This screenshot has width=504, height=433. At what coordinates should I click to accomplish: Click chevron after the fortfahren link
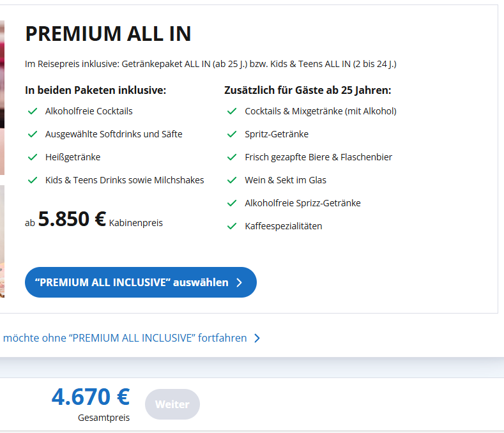(257, 338)
